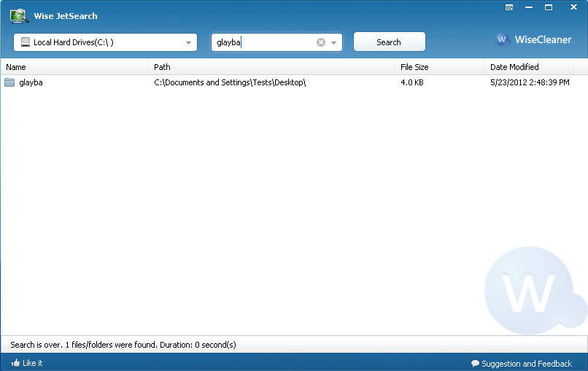Click the Search button
This screenshot has height=371, width=588.
(390, 42)
